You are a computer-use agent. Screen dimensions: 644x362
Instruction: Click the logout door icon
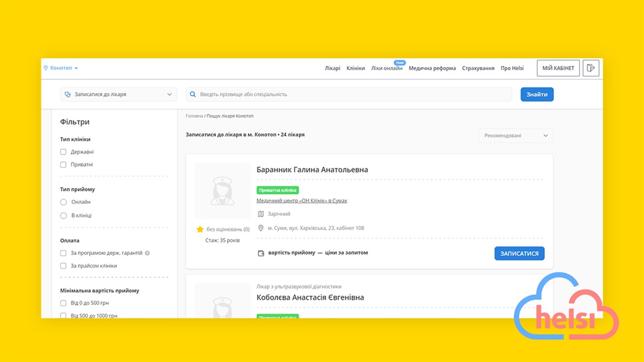[591, 68]
